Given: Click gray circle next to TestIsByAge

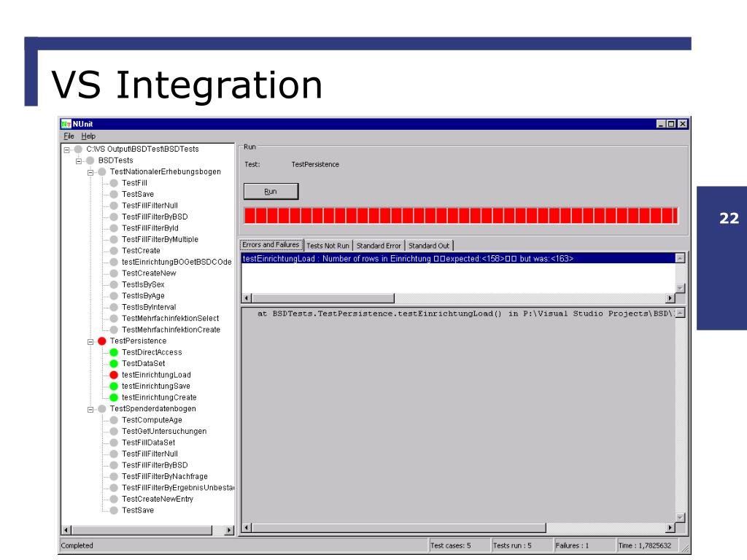Looking at the screenshot, I should coord(114,296).
